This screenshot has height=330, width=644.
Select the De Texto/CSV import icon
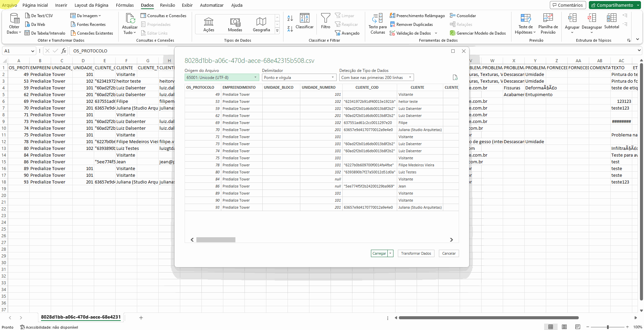(x=39, y=15)
